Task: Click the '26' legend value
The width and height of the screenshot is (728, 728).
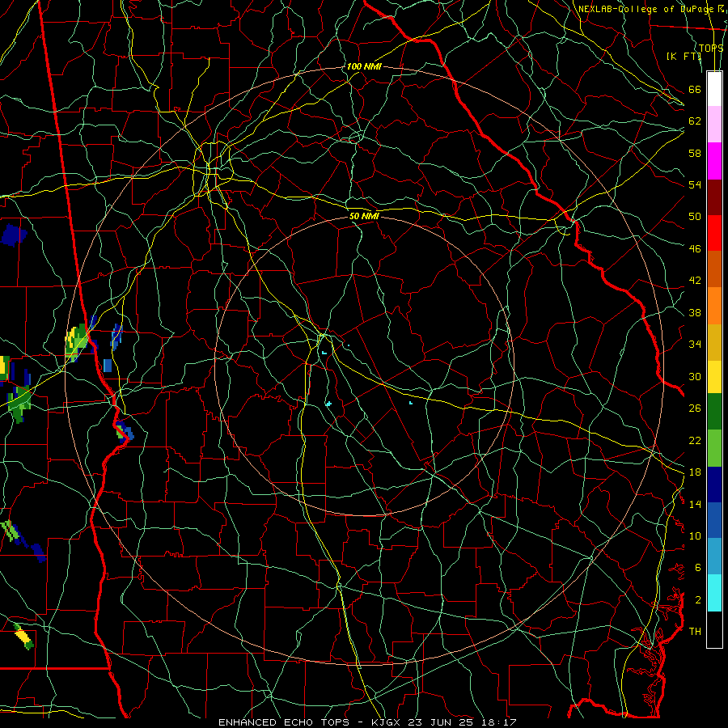Action: [695, 408]
